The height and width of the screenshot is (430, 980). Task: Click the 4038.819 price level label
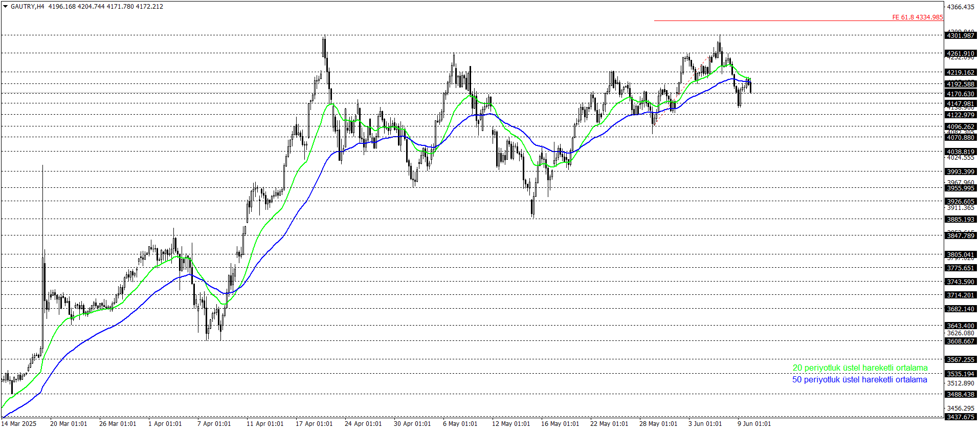point(961,152)
